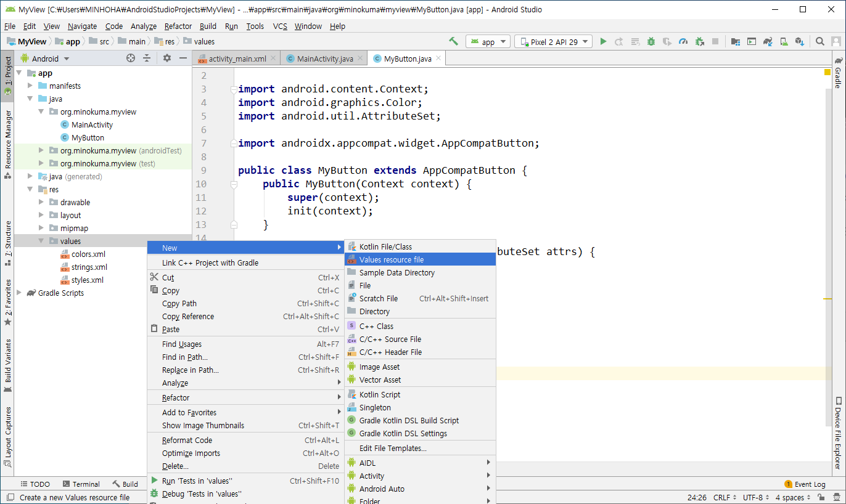Image resolution: width=846 pixels, height=504 pixels.
Task: Toggle the Device File Explorer window
Action: [x=838, y=433]
